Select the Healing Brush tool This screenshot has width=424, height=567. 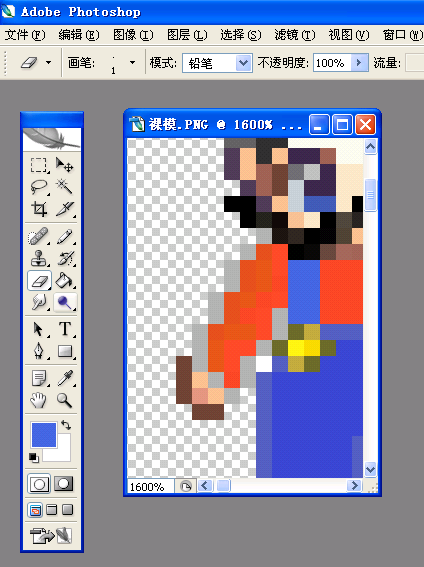pos(39,237)
